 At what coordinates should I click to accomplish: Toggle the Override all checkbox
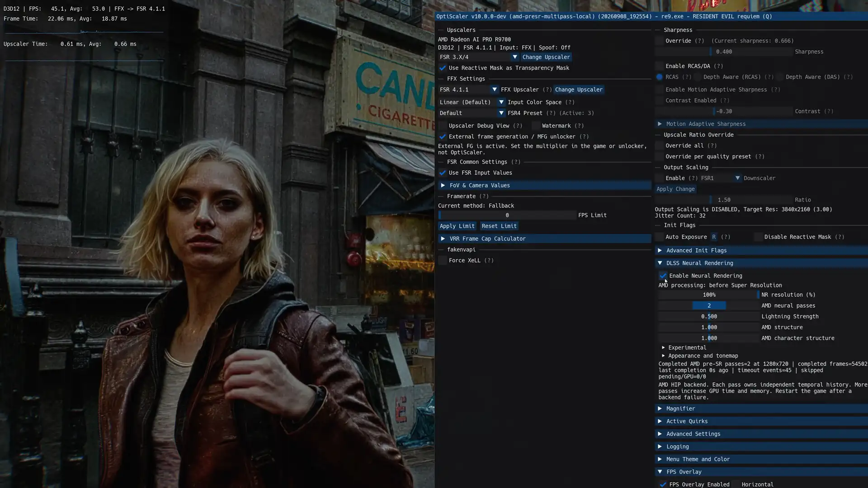659,145
